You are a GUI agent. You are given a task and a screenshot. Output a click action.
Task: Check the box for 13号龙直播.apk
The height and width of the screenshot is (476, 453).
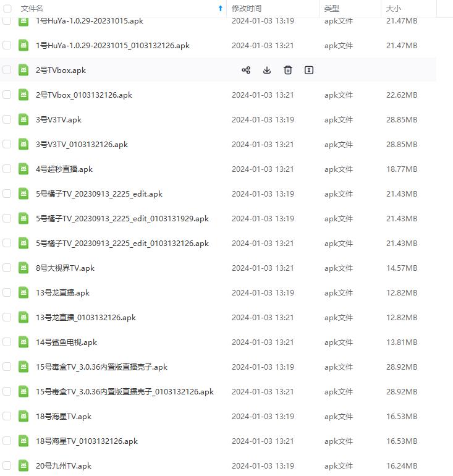(x=7, y=292)
